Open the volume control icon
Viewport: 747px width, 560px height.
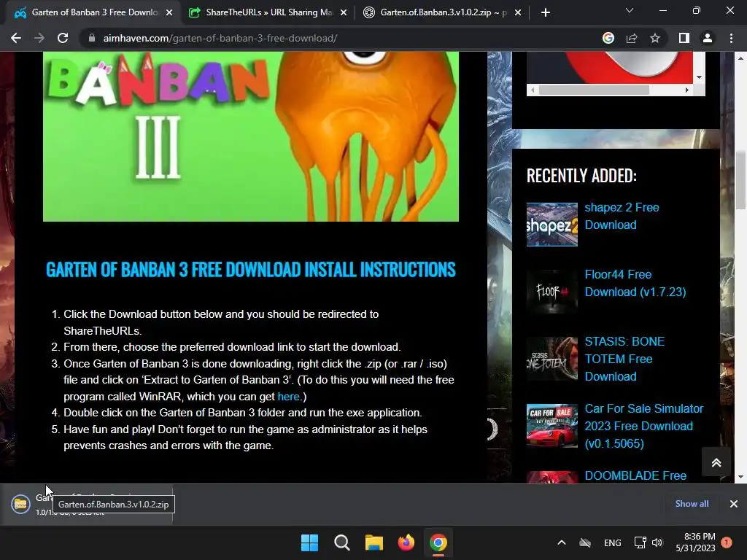tap(657, 542)
